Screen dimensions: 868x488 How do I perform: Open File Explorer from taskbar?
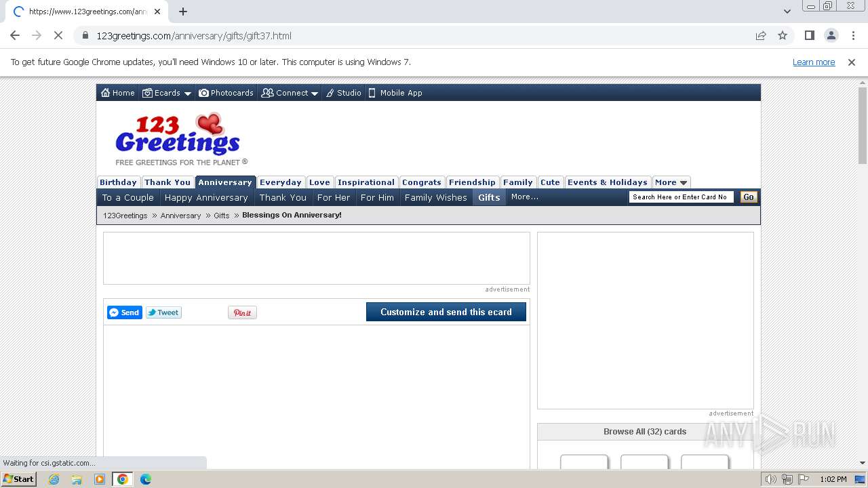(77, 479)
